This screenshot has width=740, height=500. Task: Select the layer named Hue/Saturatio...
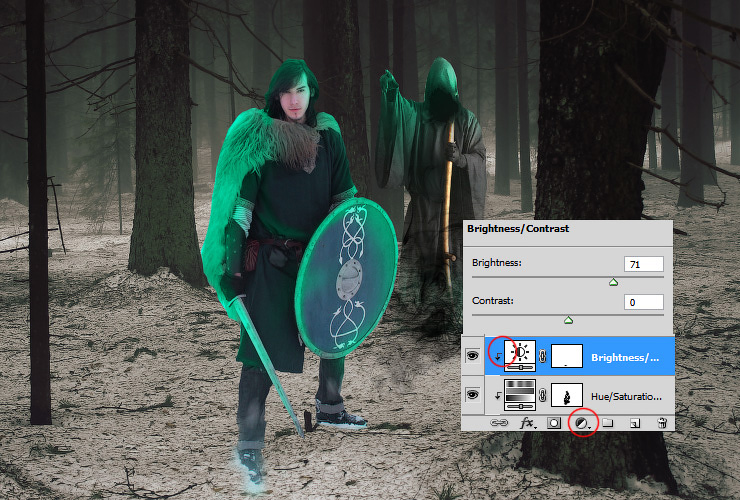pyautogui.click(x=580, y=395)
